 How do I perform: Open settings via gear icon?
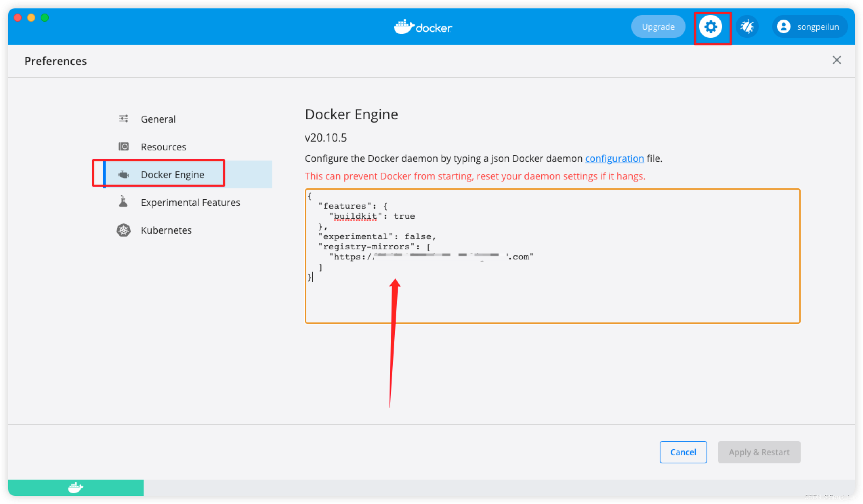(710, 27)
